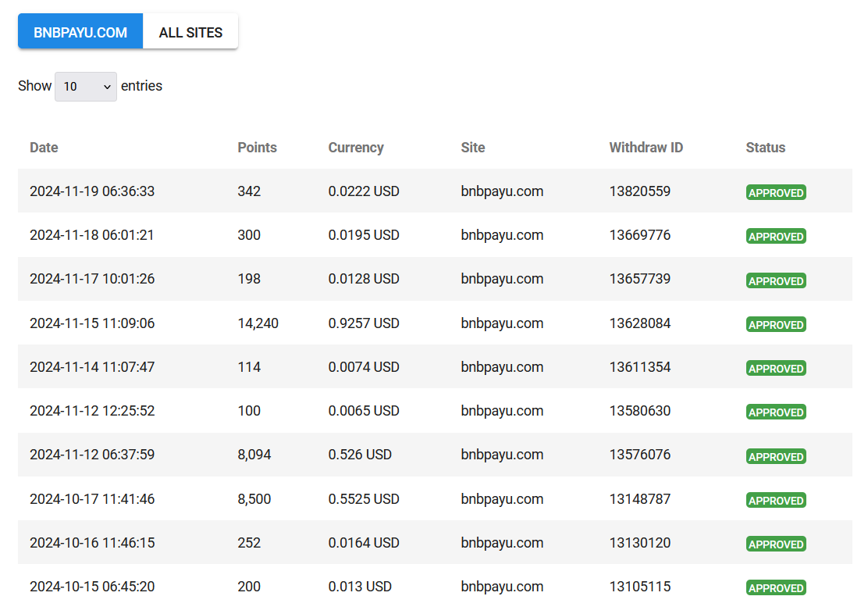Select date 2024-10-15 06:45:20
Screen dimensions: 868x614
coord(92,587)
